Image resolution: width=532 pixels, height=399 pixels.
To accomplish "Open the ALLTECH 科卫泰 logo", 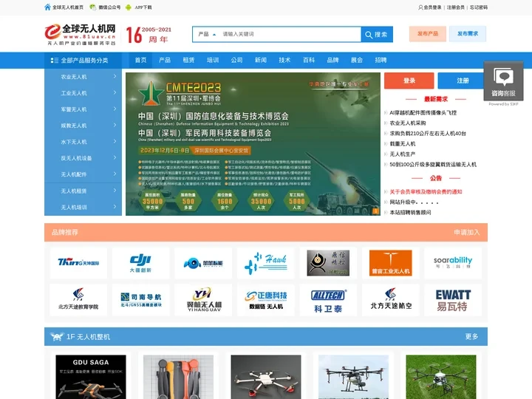I will pyautogui.click(x=328, y=300).
